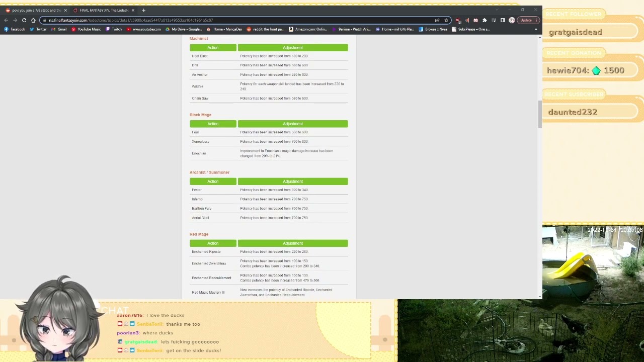Image resolution: width=644 pixels, height=362 pixels.
Task: Bookmark this page with the star icon
Action: click(x=446, y=20)
